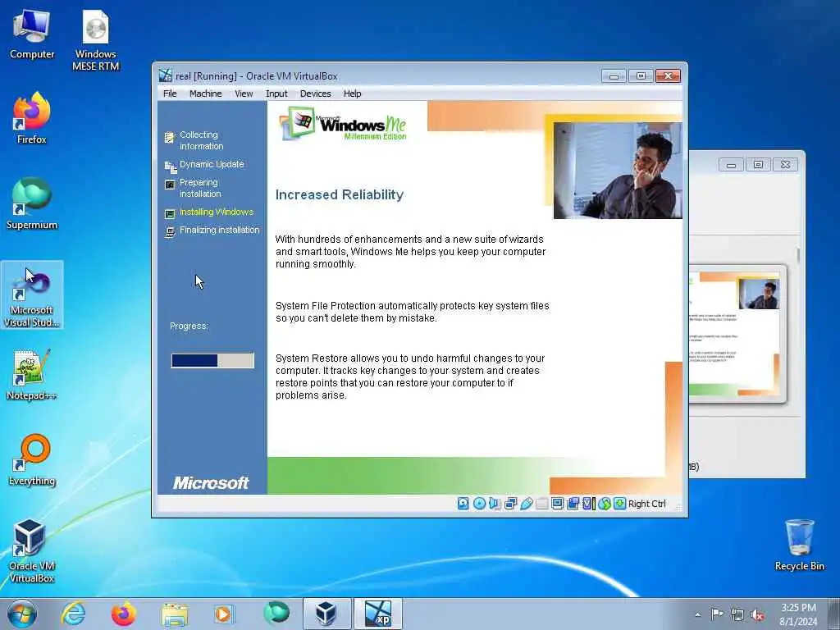Image resolution: width=840 pixels, height=630 pixels.
Task: Open the View menu
Action: (x=244, y=94)
